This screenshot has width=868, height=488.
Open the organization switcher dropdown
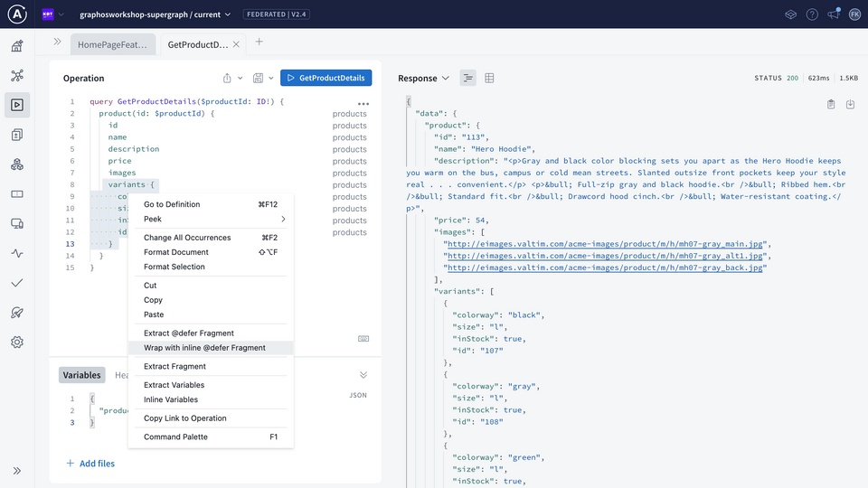[x=53, y=14]
